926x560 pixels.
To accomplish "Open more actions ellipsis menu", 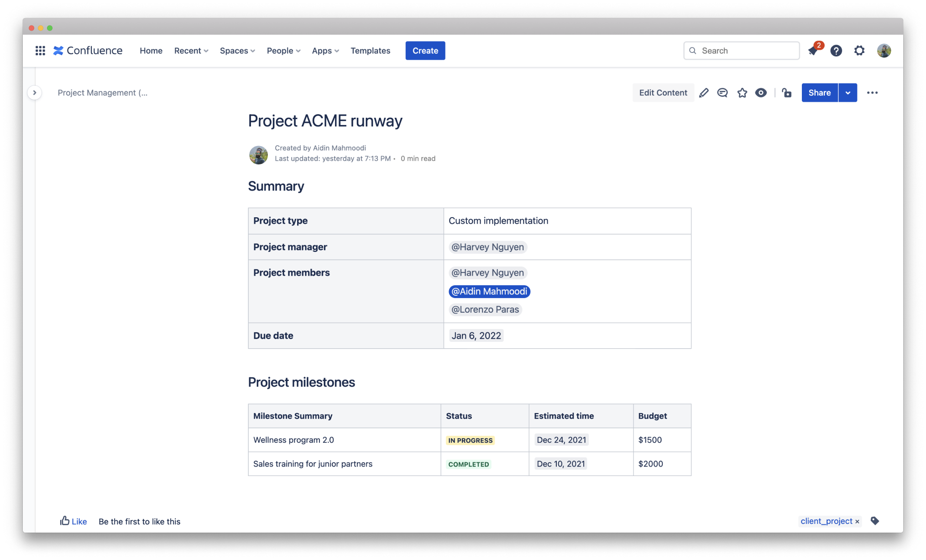I will pyautogui.click(x=872, y=93).
